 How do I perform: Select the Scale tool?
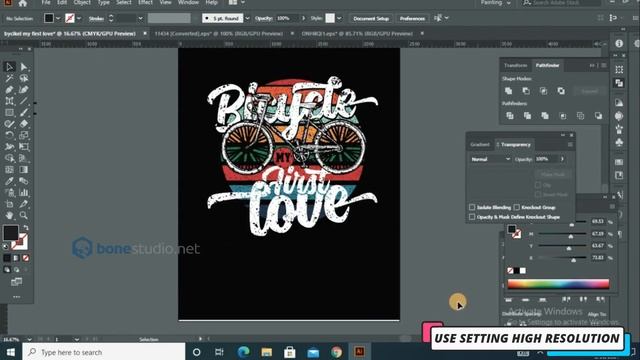(x=24, y=135)
